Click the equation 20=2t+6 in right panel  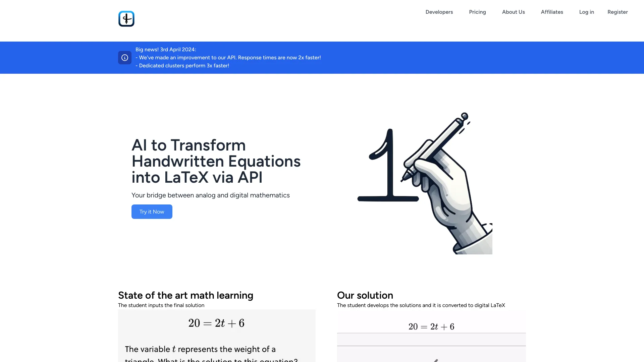(x=431, y=327)
